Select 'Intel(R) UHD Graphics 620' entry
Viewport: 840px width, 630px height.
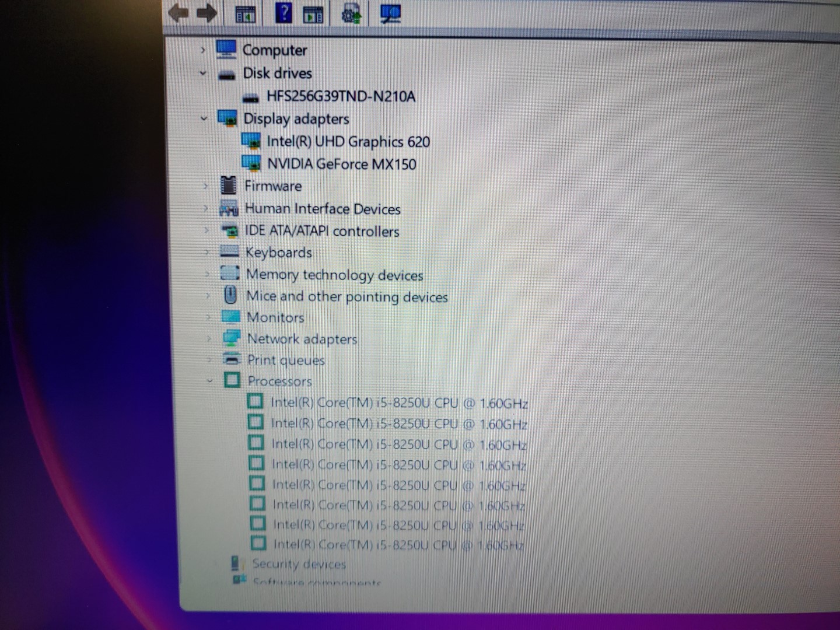tap(348, 142)
